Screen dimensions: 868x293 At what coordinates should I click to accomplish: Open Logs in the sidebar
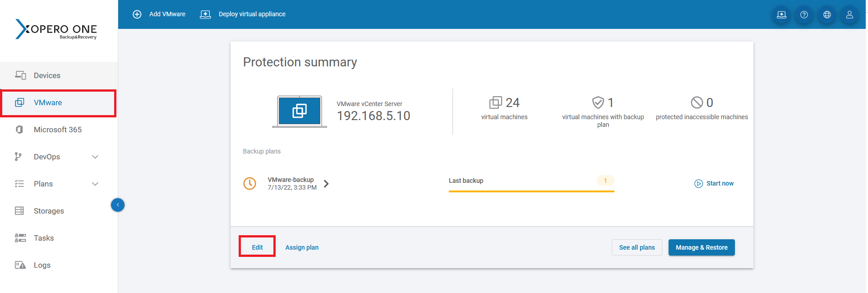pyautogui.click(x=42, y=265)
